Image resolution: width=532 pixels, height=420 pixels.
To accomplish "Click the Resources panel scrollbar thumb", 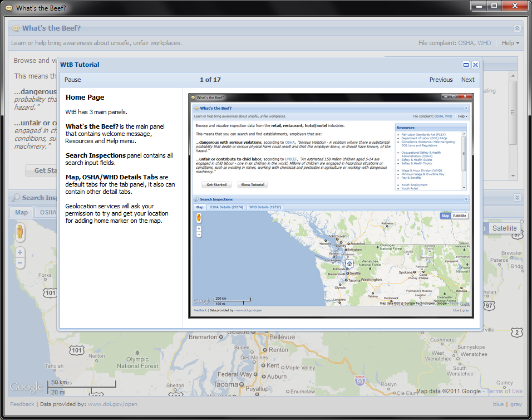I will click(513, 113).
